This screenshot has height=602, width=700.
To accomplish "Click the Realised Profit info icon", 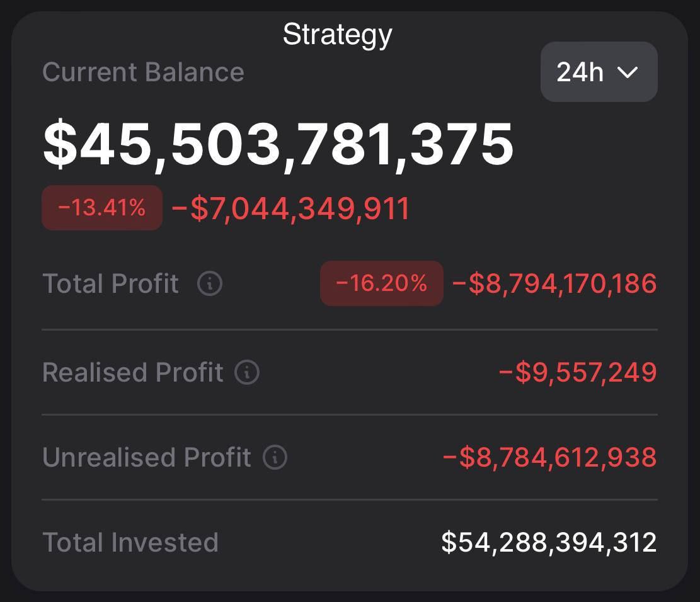I will pos(247,372).
